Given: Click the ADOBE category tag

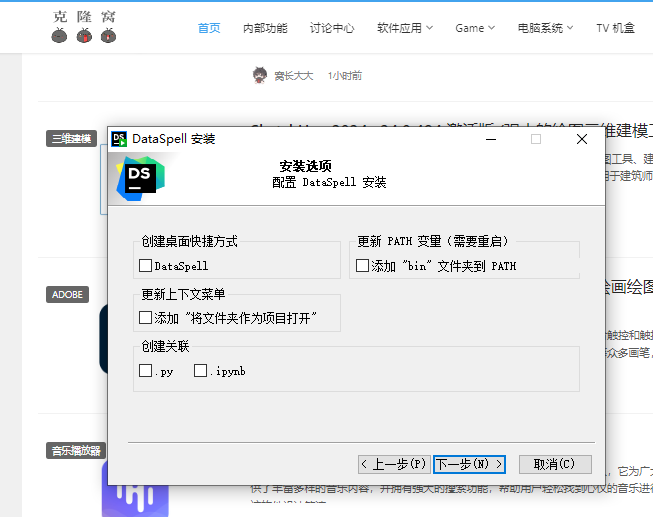Looking at the screenshot, I should [67, 295].
